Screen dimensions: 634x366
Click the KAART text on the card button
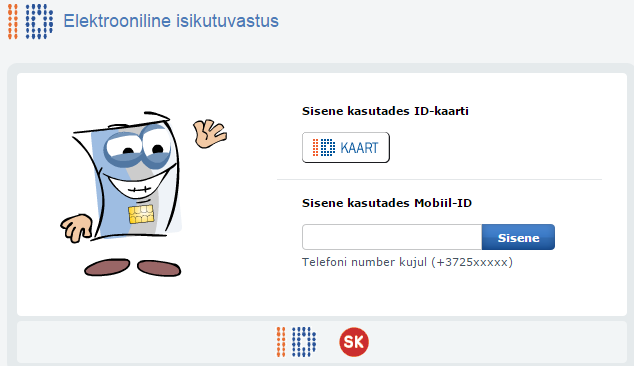[359, 148]
